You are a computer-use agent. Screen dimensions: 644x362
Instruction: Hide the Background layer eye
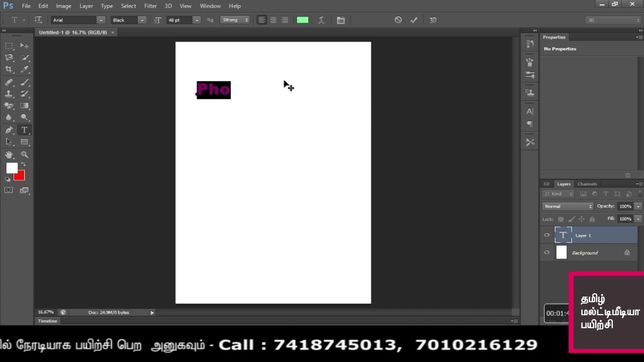547,252
